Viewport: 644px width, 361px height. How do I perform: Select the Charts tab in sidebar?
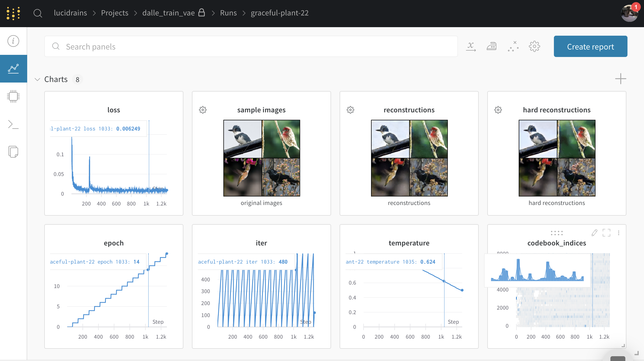click(13, 69)
